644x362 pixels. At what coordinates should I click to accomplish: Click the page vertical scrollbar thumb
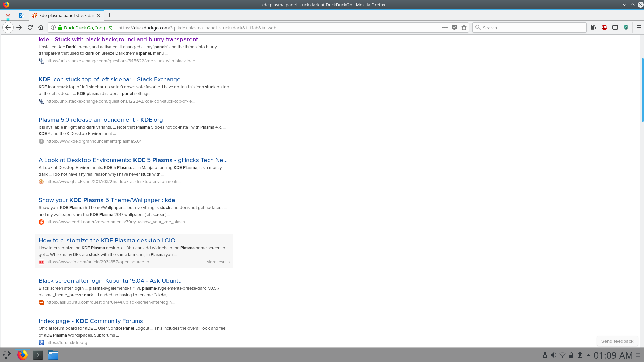[x=642, y=90]
